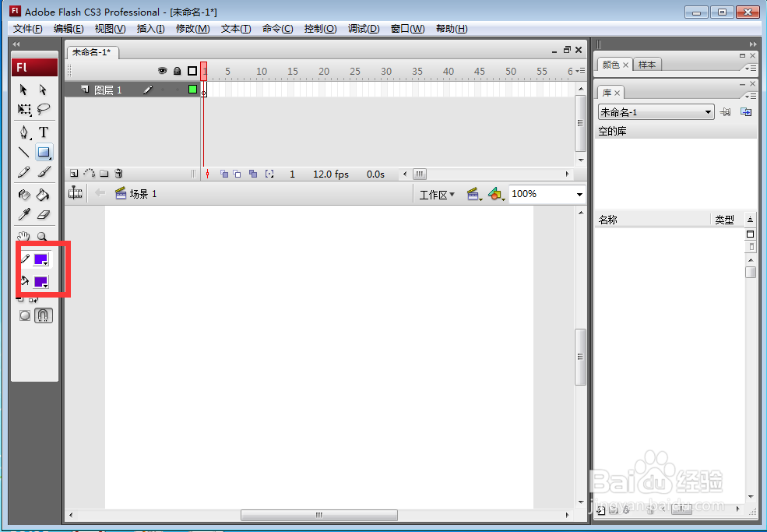This screenshot has height=532, width=767.
Task: Choose the Eraser tool
Action: point(44,214)
